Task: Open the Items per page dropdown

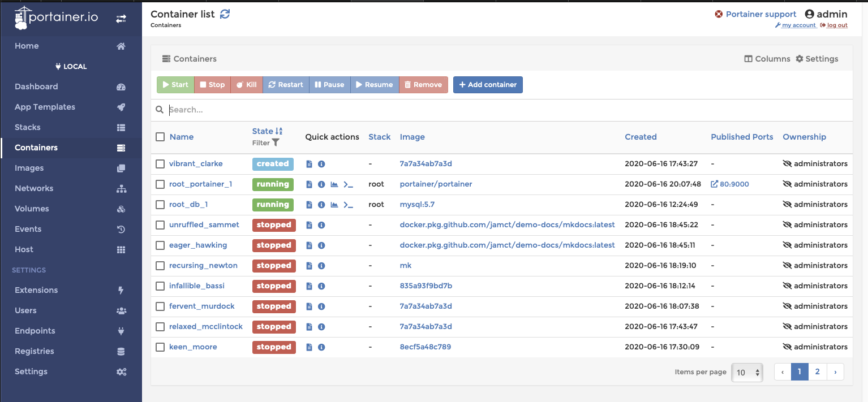Action: coord(747,372)
